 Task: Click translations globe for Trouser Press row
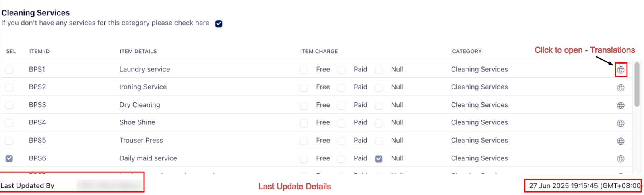point(621,141)
